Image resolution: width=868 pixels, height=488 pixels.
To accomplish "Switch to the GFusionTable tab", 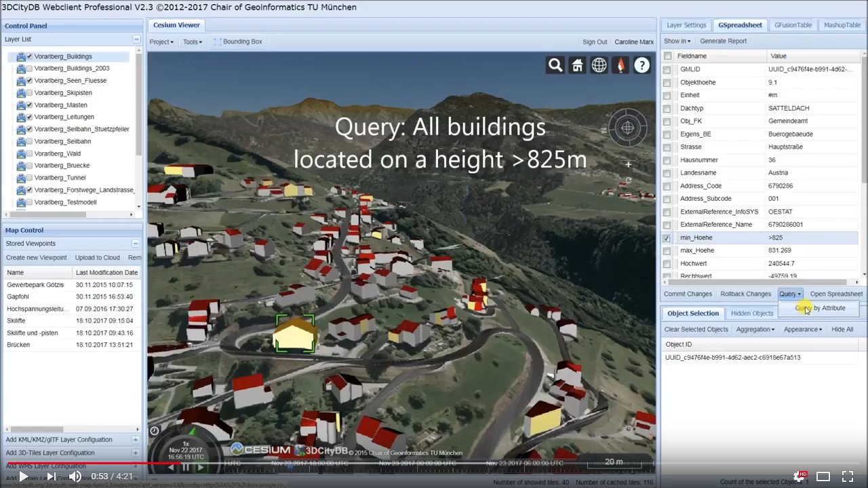I will (793, 25).
